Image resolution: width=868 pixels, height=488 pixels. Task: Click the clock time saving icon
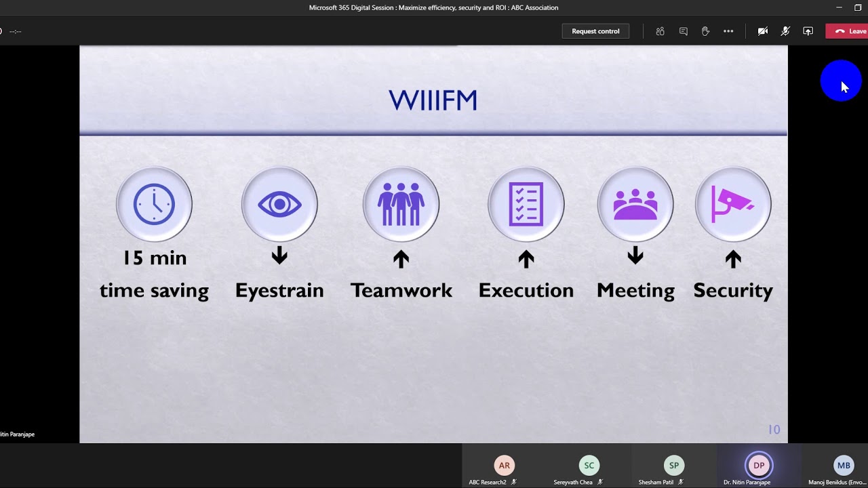point(154,204)
